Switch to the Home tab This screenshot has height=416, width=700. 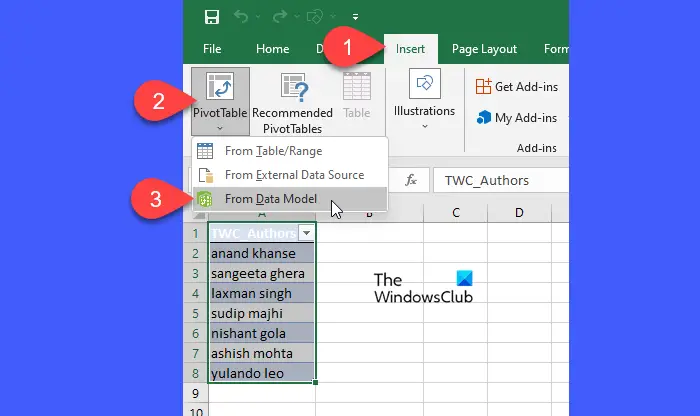(x=272, y=49)
